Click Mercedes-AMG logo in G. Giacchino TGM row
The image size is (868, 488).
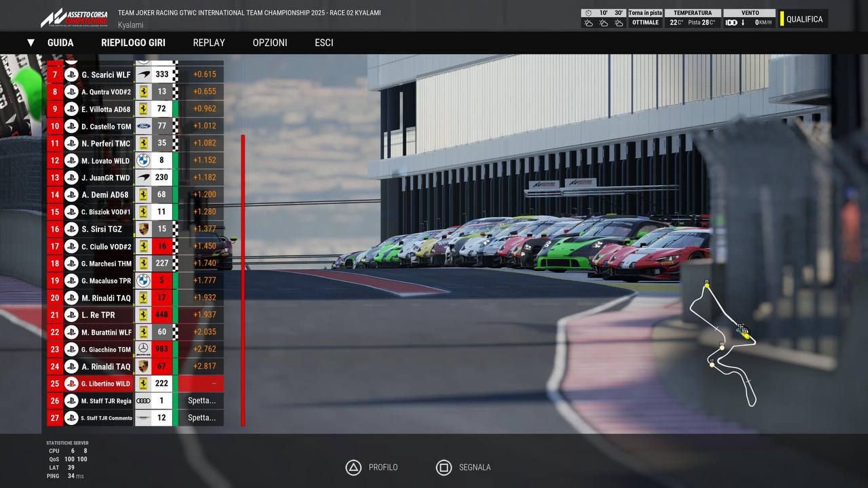(x=143, y=349)
